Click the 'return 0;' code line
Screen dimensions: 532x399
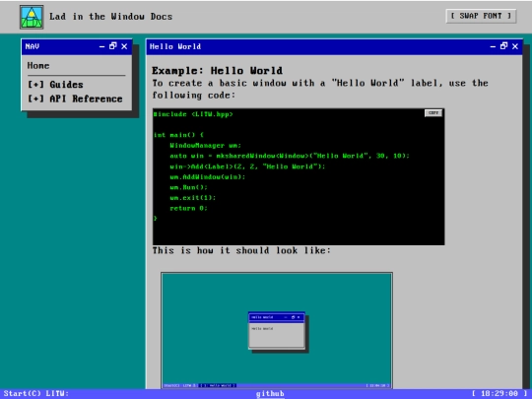pyautogui.click(x=188, y=208)
